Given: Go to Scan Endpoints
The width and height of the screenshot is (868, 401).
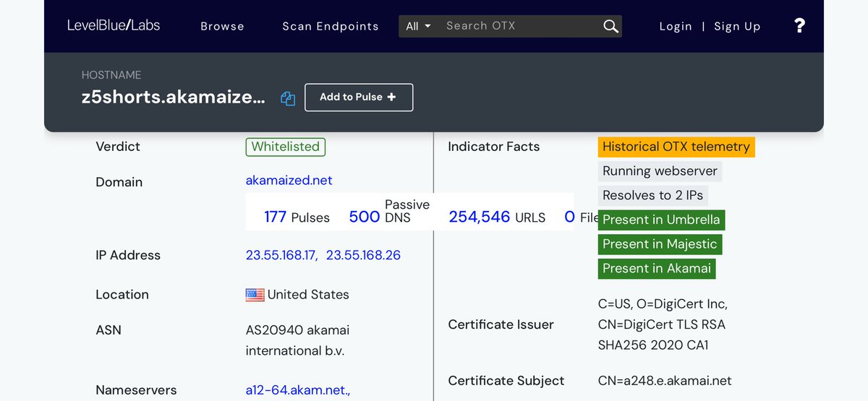Looking at the screenshot, I should (330, 26).
